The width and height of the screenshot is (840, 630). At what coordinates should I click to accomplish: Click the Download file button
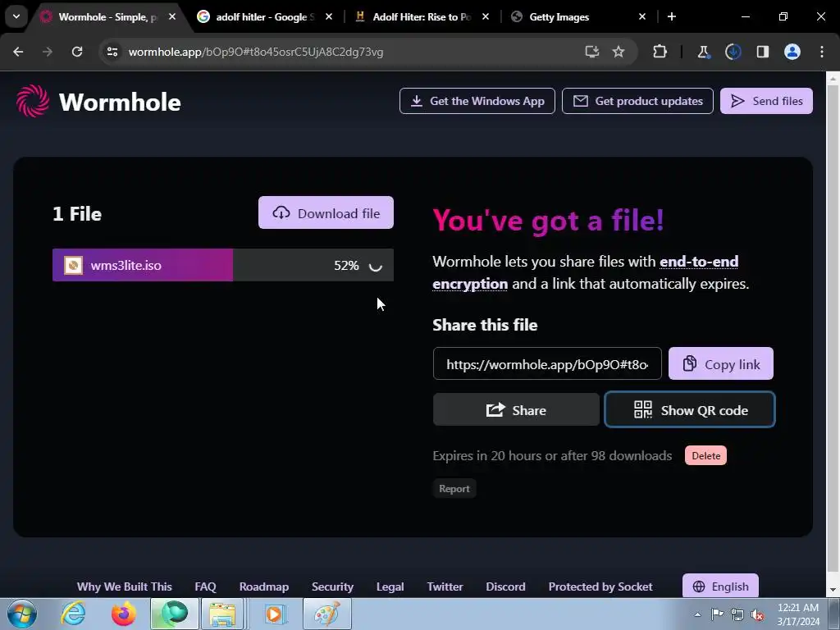[x=326, y=212]
